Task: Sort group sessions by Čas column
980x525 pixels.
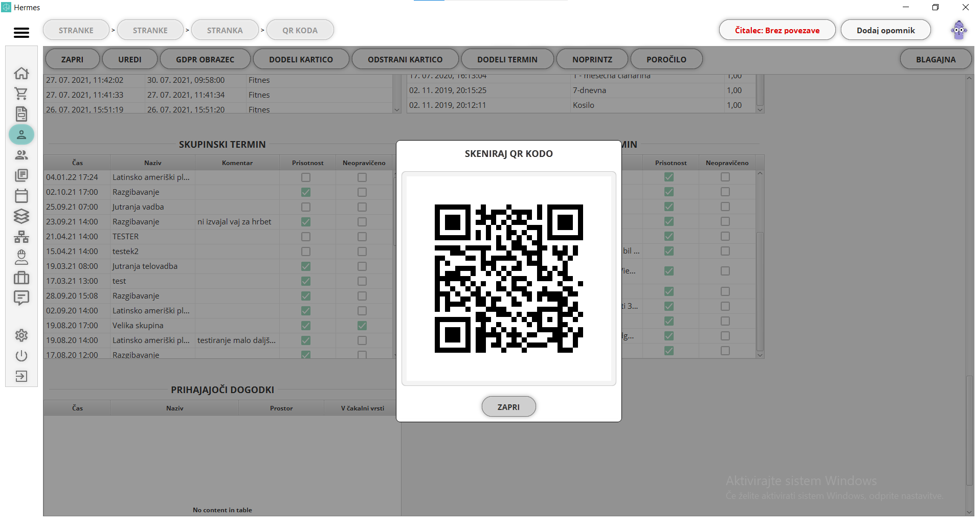Action: pos(77,163)
